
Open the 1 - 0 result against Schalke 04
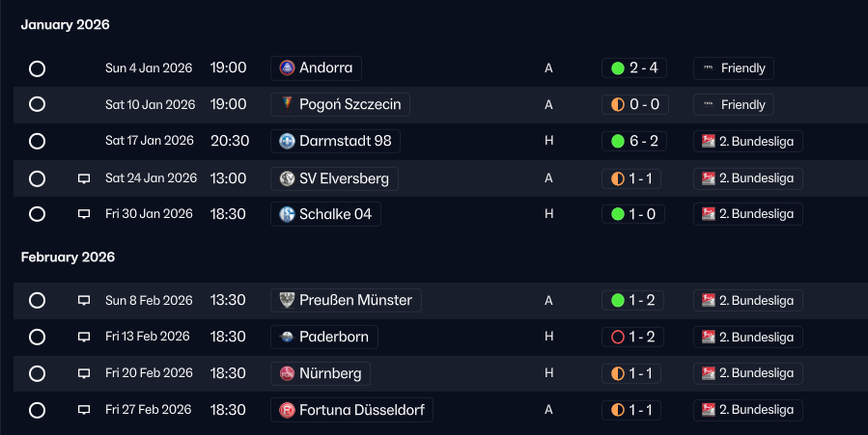(633, 214)
